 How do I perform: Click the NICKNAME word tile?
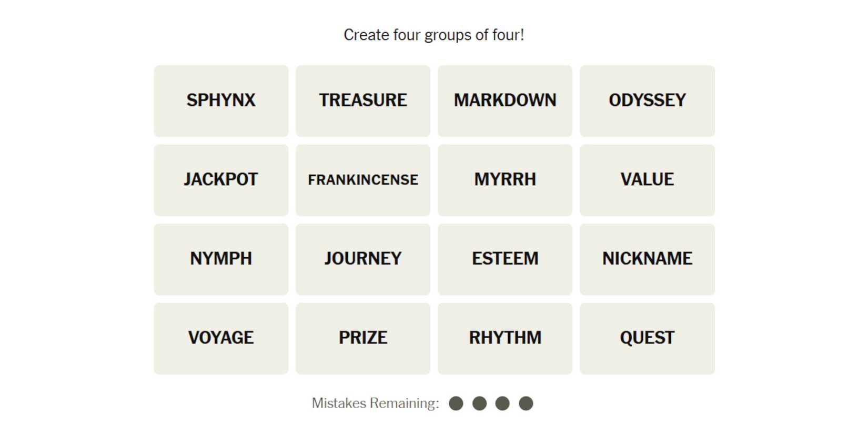coord(647,259)
